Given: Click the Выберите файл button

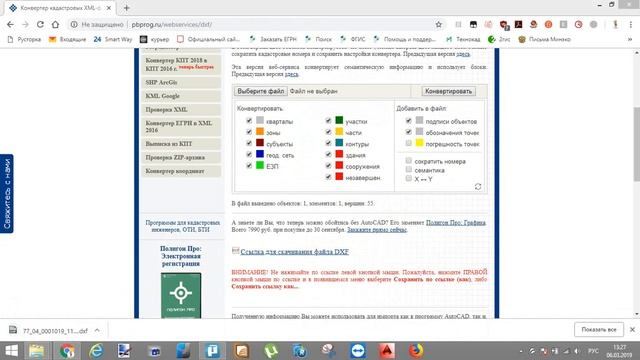Looking at the screenshot, I should click(x=261, y=91).
